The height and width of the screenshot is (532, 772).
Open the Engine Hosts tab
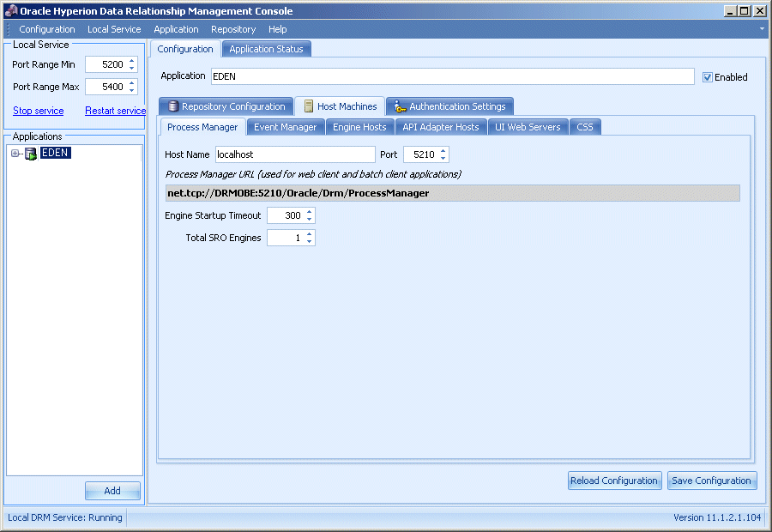[x=359, y=127]
